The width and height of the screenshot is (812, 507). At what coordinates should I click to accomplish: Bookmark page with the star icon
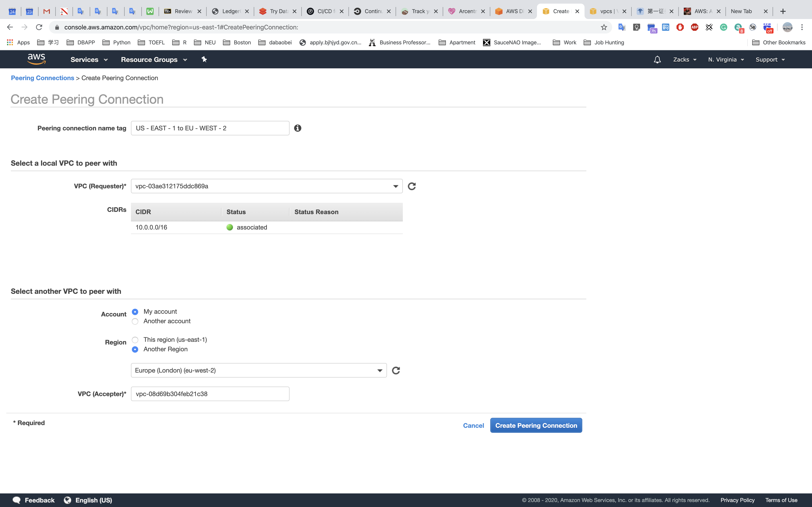(604, 27)
